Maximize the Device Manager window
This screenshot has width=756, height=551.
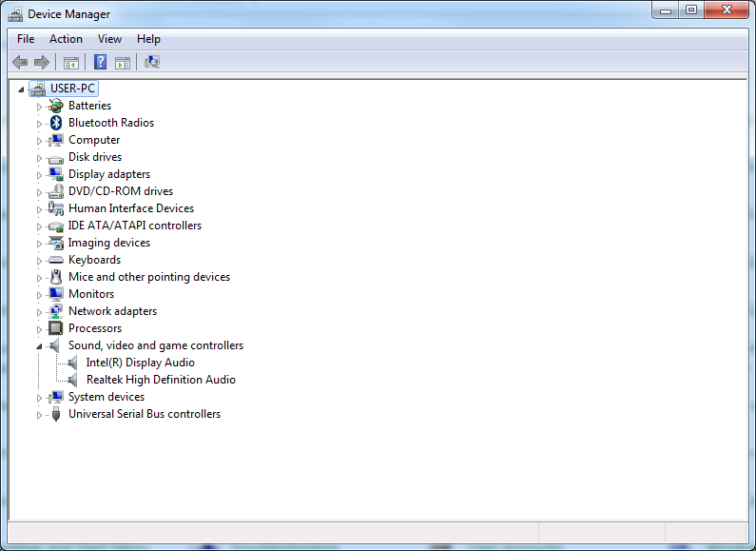(x=691, y=10)
